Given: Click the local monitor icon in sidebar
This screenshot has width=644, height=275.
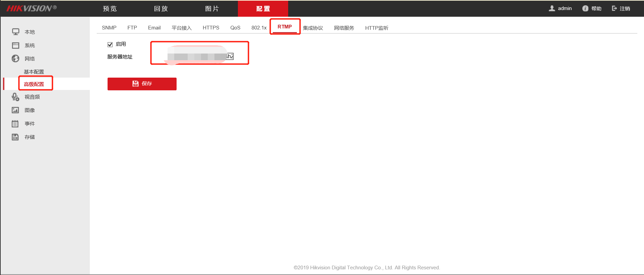Looking at the screenshot, I should (16, 32).
